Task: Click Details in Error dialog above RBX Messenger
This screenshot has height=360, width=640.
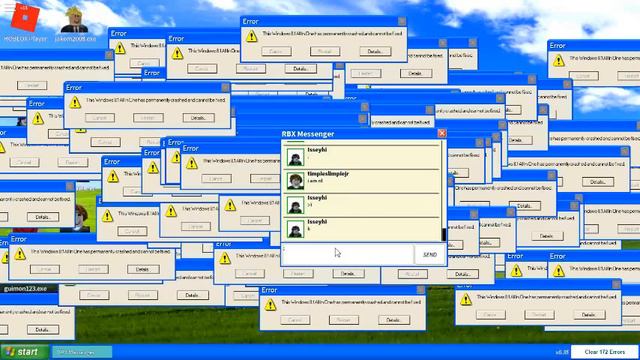Action: point(375,51)
